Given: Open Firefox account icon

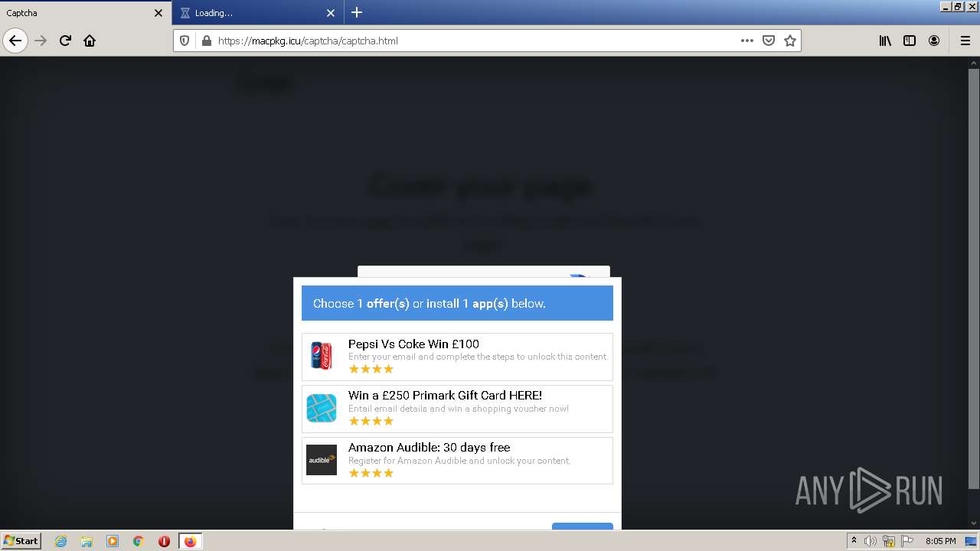Looking at the screenshot, I should tap(934, 41).
